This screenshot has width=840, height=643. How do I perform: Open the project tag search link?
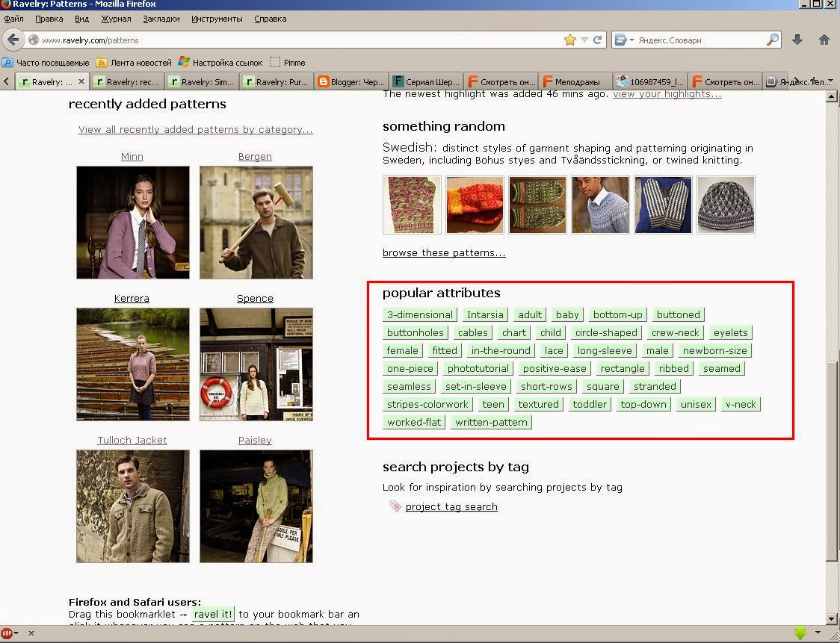tap(451, 506)
